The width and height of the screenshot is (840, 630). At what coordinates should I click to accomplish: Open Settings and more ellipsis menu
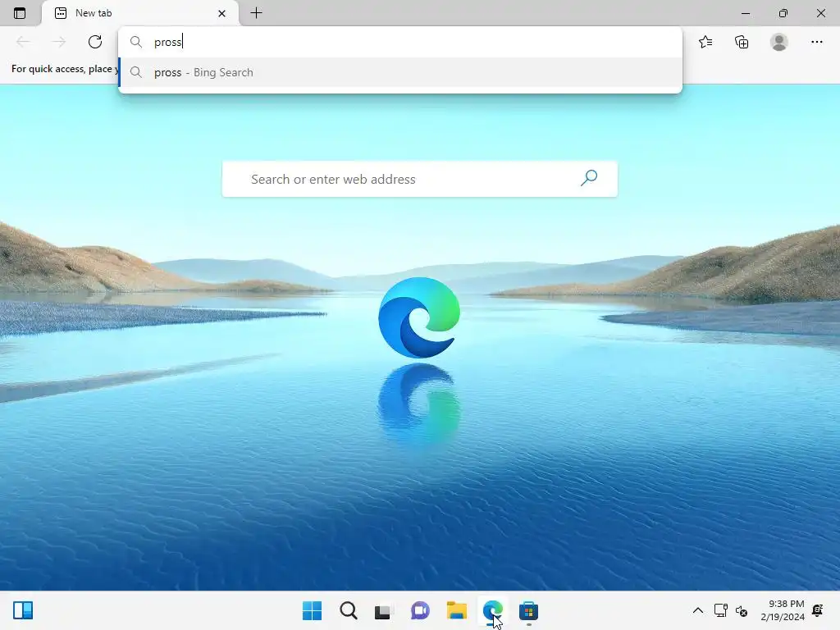tap(816, 42)
